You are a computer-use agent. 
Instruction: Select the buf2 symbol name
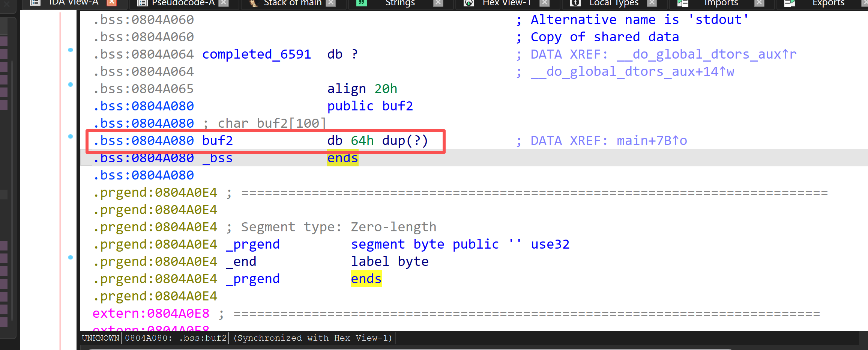pyautogui.click(x=217, y=140)
